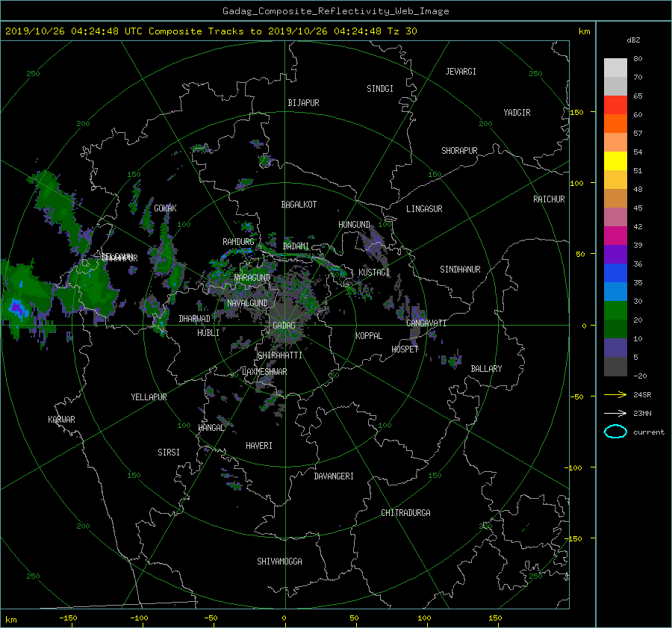This screenshot has width=672, height=628.
Task: Click the YELLAPUR city label
Action: (x=149, y=397)
